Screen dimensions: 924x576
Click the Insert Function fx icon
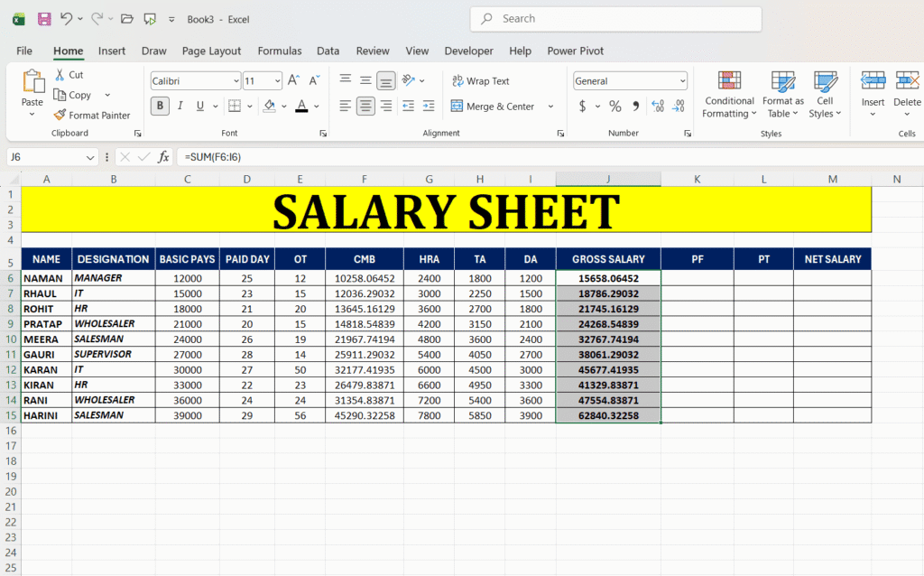tap(163, 157)
